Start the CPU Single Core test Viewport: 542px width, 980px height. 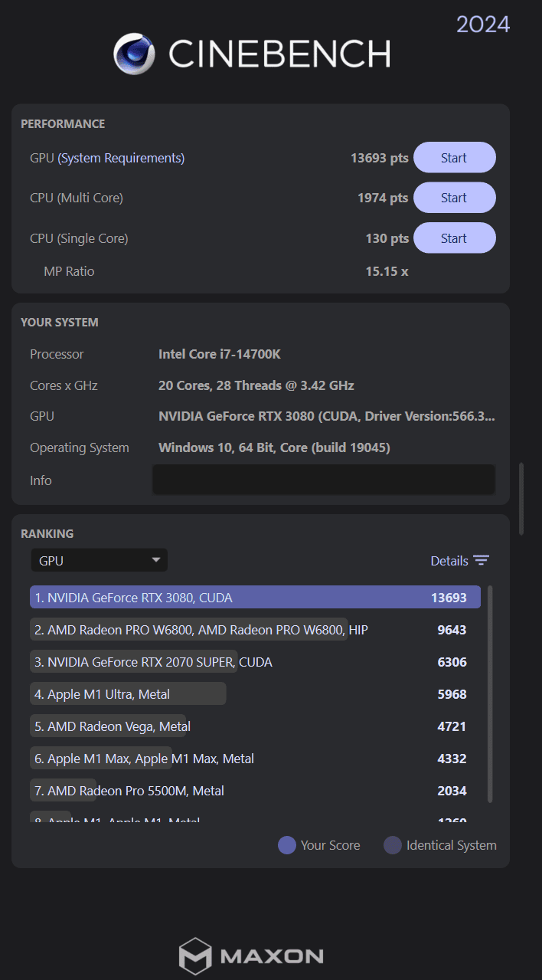(454, 238)
